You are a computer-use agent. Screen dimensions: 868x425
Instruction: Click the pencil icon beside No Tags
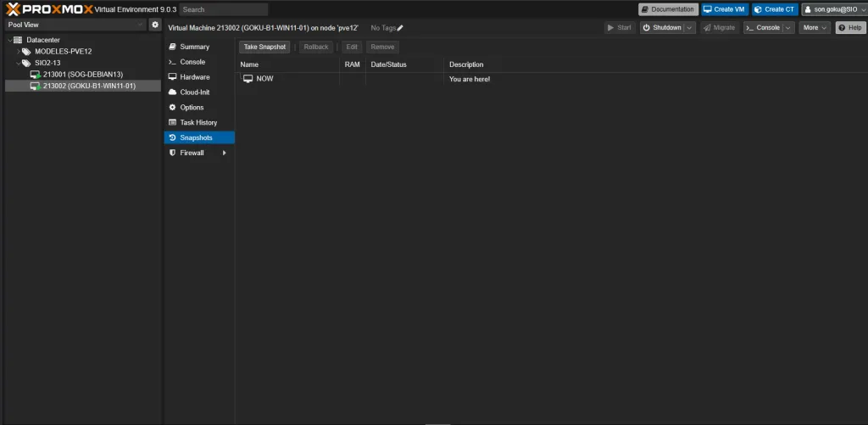(400, 28)
